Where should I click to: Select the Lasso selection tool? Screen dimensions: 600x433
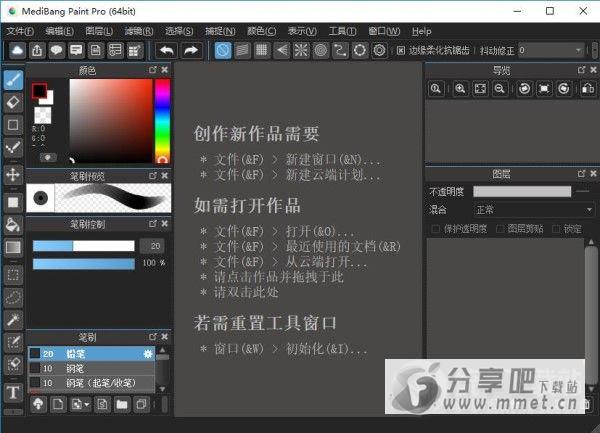coord(13,297)
